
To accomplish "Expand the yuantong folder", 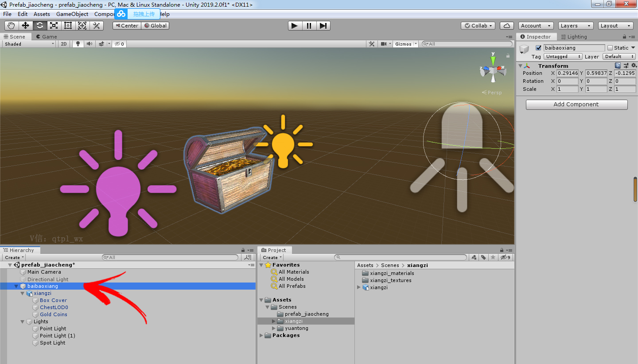I will click(x=274, y=328).
